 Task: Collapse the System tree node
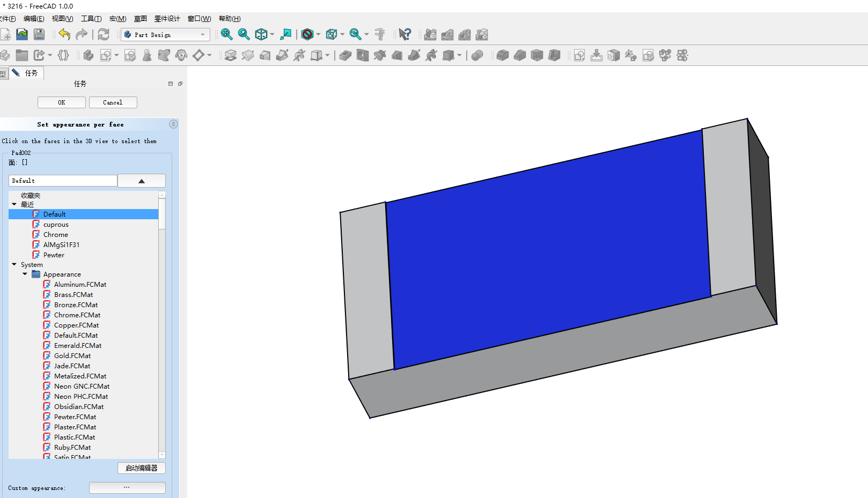(14, 264)
